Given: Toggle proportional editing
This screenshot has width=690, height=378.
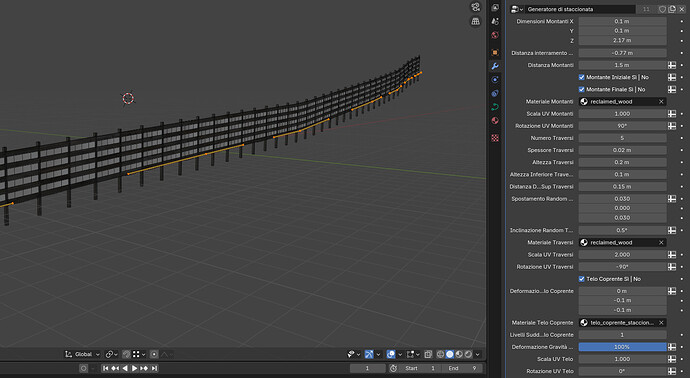Looking at the screenshot, I should [x=154, y=354].
